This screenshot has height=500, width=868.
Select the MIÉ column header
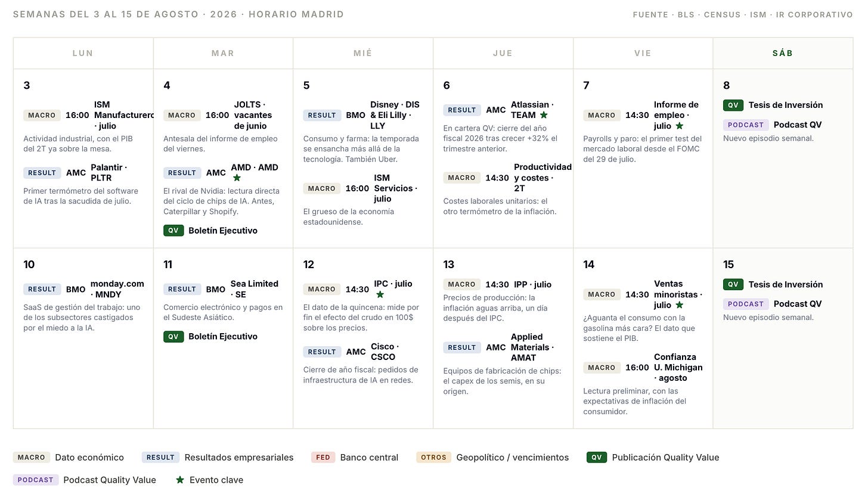click(362, 53)
